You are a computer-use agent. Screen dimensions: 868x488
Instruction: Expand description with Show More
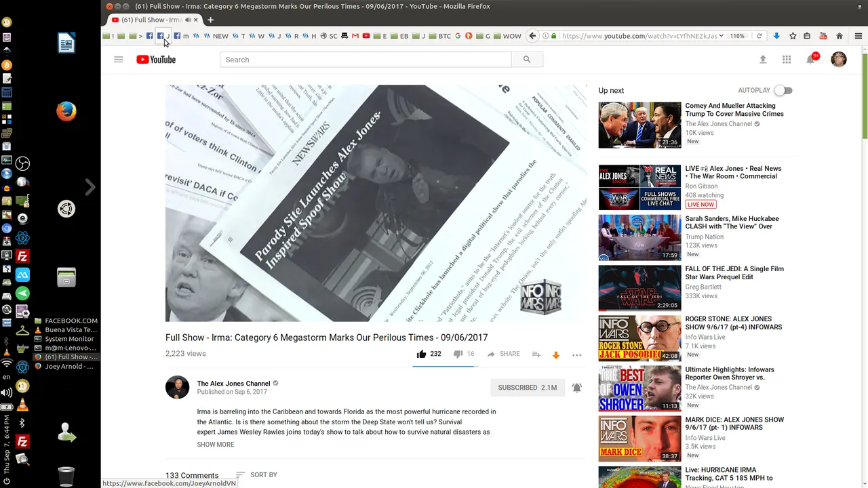[x=216, y=445]
